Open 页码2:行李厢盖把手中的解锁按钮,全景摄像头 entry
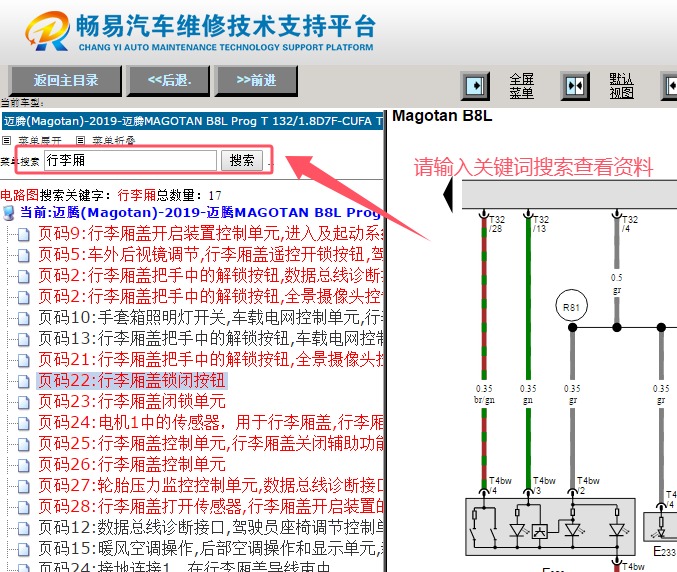This screenshot has width=677, height=572. coord(211,296)
